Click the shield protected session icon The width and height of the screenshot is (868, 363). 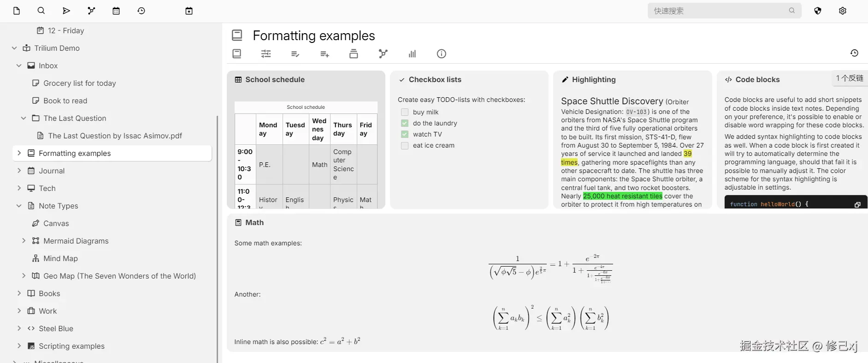(818, 11)
